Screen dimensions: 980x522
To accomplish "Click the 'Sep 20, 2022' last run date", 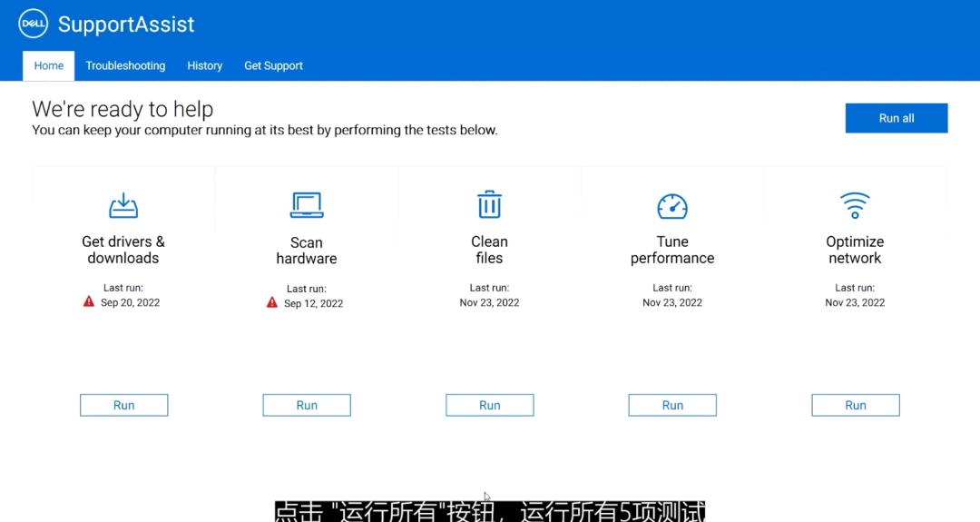I will (130, 302).
